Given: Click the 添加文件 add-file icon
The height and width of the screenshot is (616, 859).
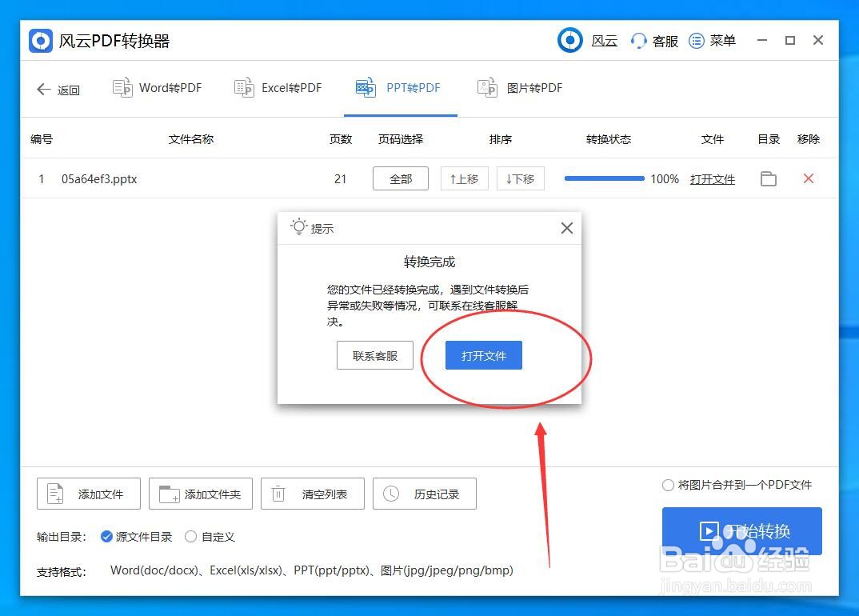Looking at the screenshot, I should point(54,494).
